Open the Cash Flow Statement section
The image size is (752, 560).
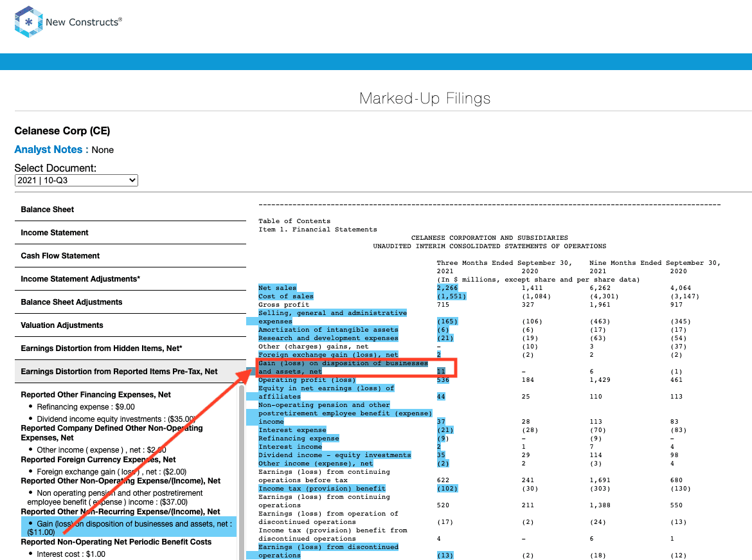(x=130, y=256)
